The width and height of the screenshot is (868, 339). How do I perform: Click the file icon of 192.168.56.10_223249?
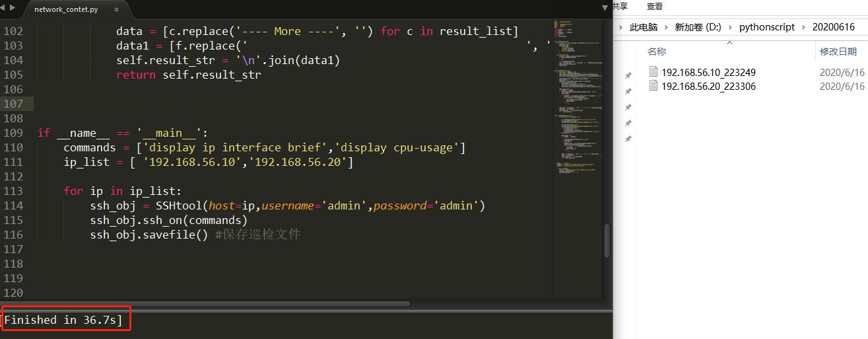653,72
